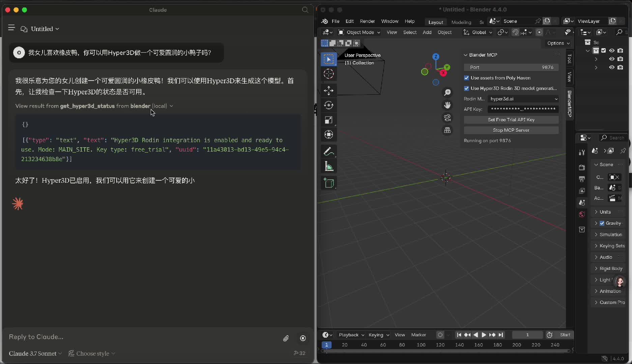
Task: Open Output properties tab
Action: click(x=581, y=179)
